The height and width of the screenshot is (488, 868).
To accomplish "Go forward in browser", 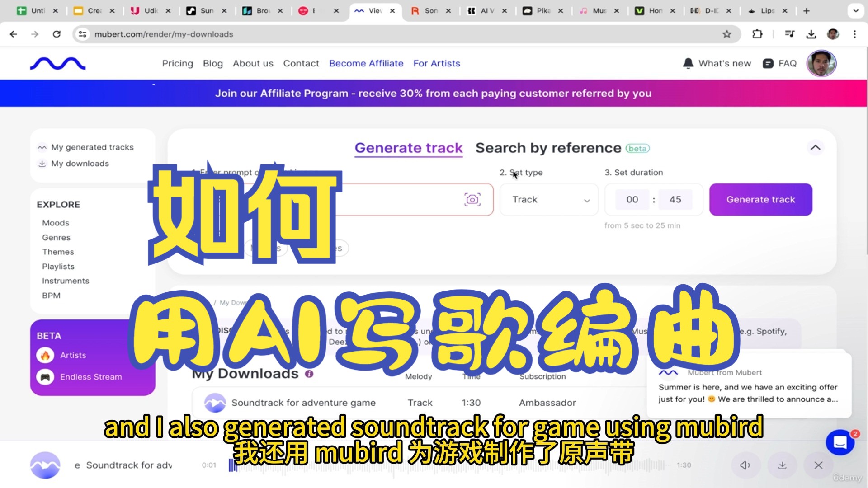I will [x=35, y=34].
